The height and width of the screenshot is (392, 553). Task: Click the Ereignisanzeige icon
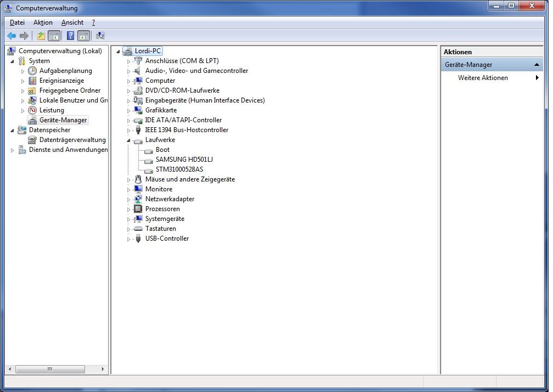32,81
